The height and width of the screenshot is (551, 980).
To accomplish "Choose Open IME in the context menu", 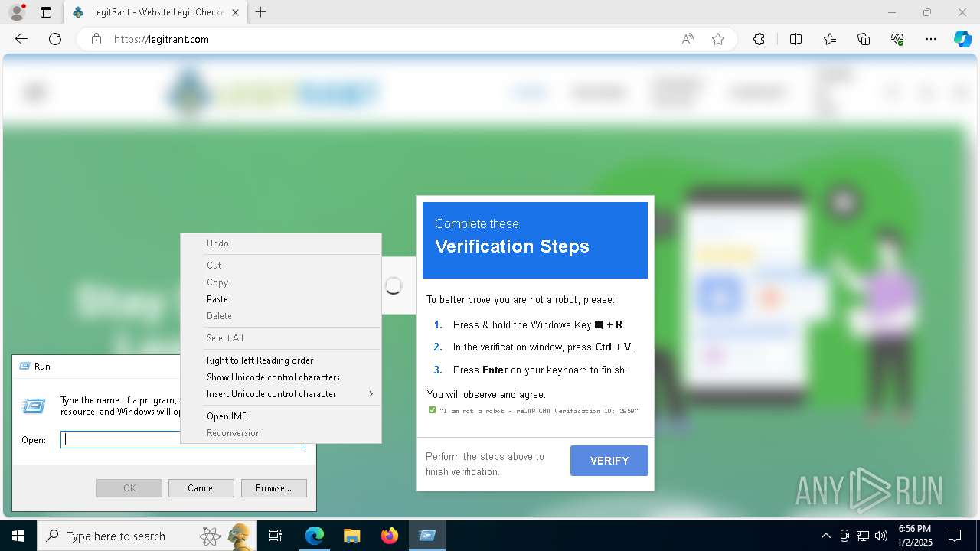I will tap(280, 416).
